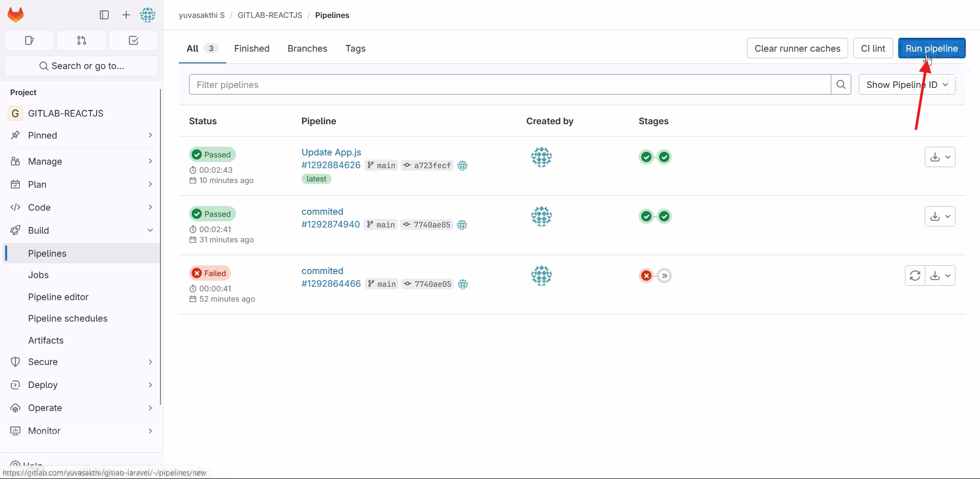980x479 pixels.
Task: Expand the Deploy menu
Action: tap(82, 385)
